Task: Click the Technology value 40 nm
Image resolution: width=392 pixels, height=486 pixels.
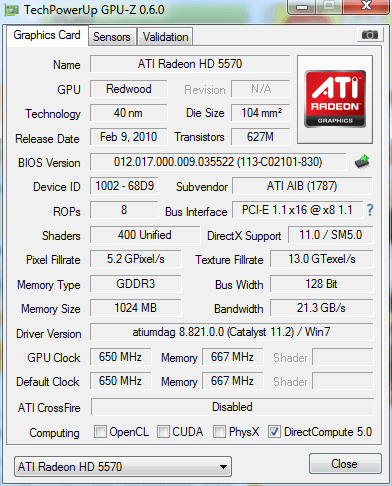Action: coord(129,113)
